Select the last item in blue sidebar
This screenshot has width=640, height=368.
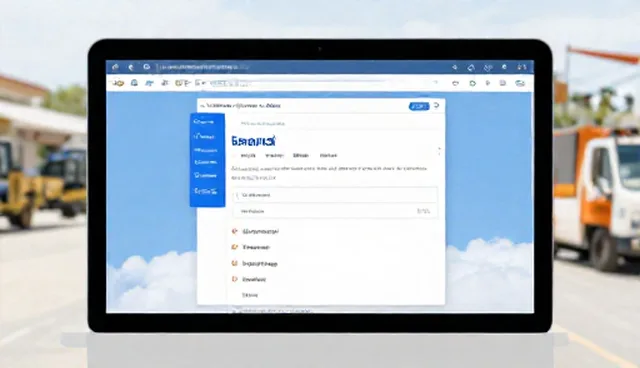(206, 191)
